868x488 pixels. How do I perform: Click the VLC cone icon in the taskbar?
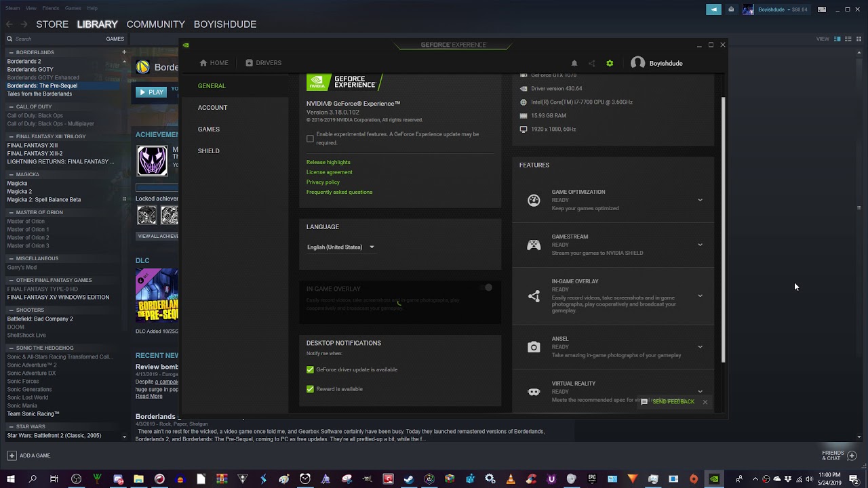pos(511,479)
